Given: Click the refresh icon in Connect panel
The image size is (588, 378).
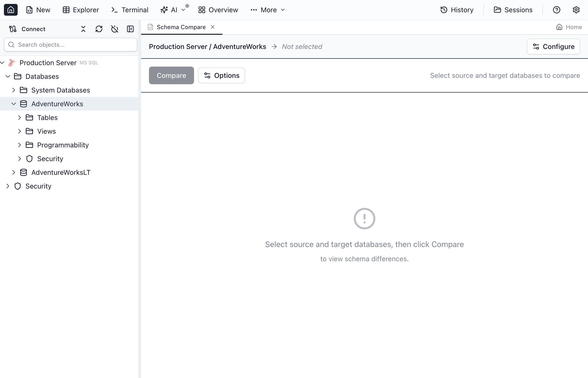Looking at the screenshot, I should click(x=99, y=29).
